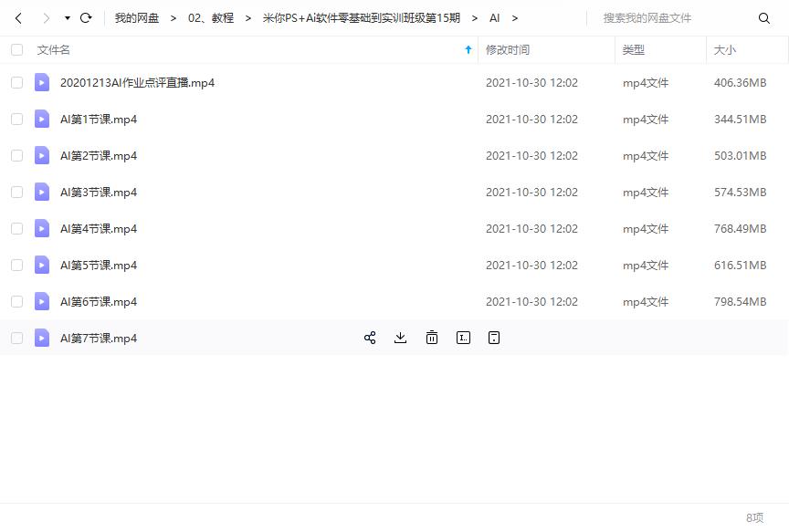Click video icon of AI第6节课.mp4
Screen dimensions: 789x532
[42, 301]
